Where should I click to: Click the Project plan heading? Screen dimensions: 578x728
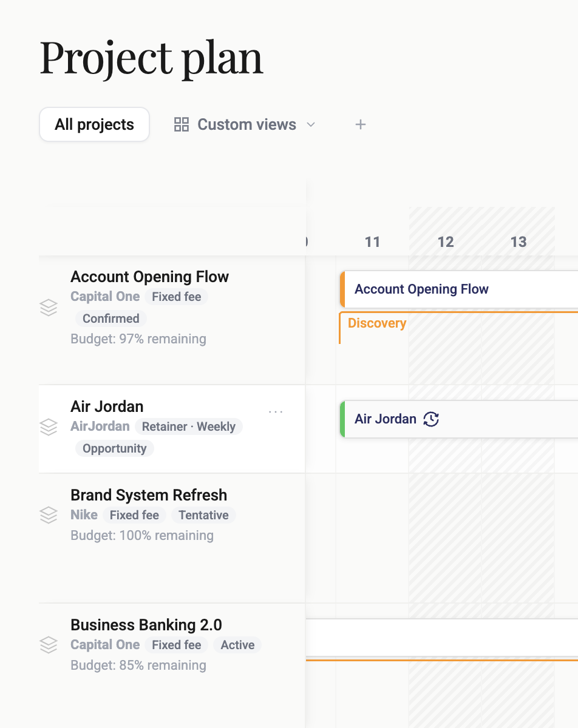point(152,58)
